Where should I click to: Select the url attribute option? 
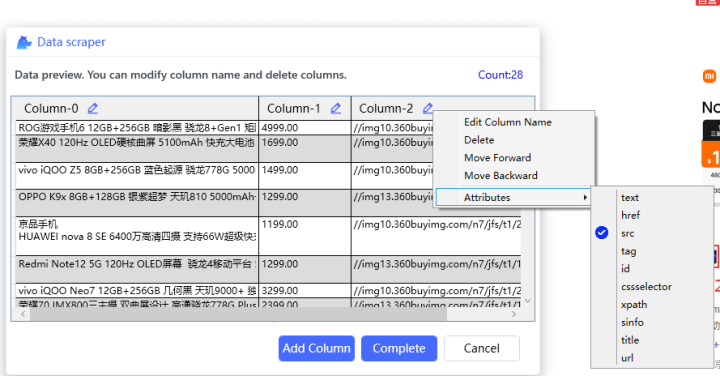627,358
